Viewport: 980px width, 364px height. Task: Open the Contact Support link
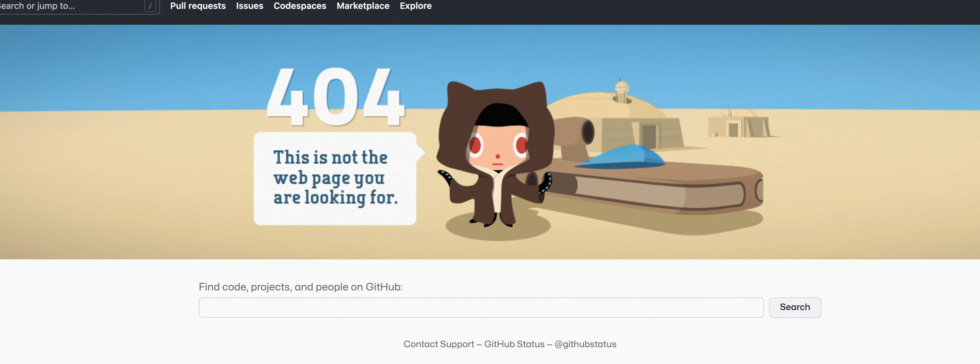[439, 344]
